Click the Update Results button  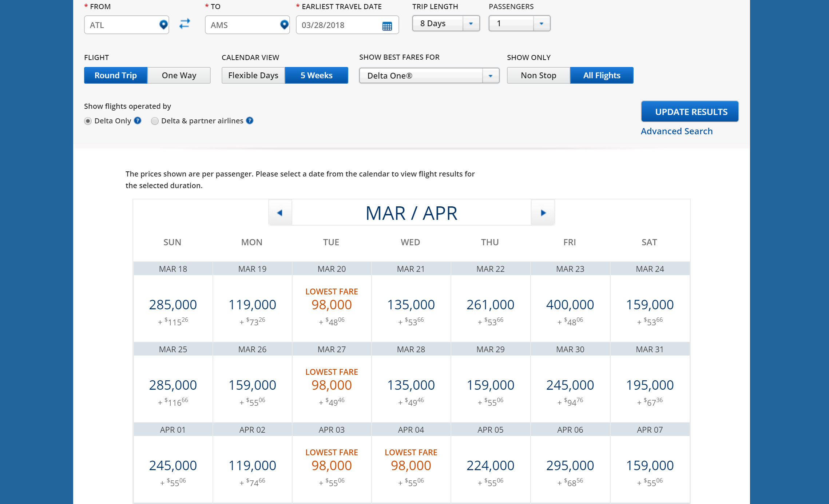690,112
